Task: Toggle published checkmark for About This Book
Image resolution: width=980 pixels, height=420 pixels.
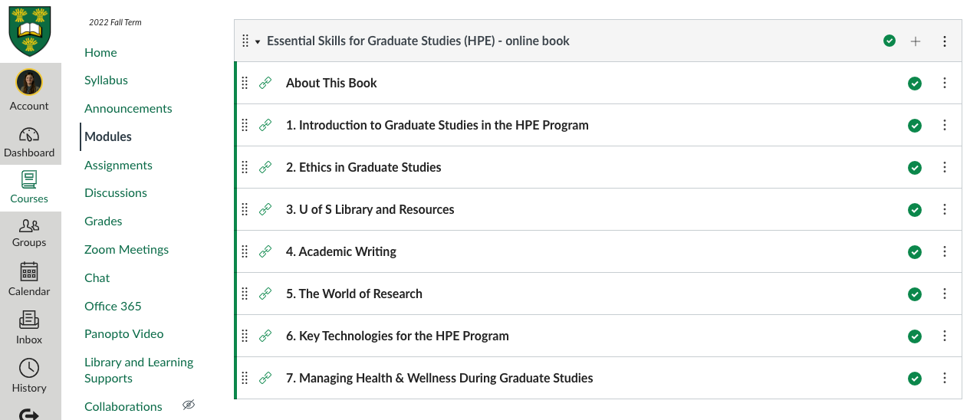Action: coord(914,84)
